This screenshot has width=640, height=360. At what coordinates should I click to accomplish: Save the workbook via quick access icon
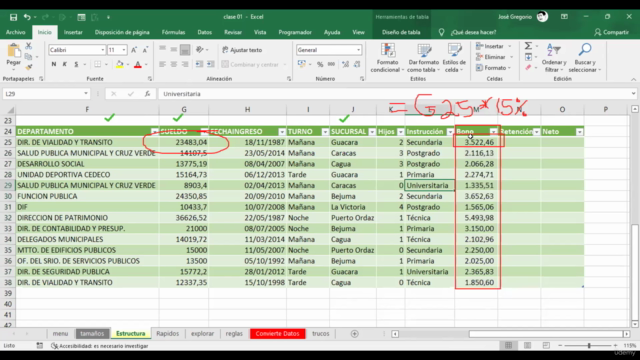click(13, 17)
